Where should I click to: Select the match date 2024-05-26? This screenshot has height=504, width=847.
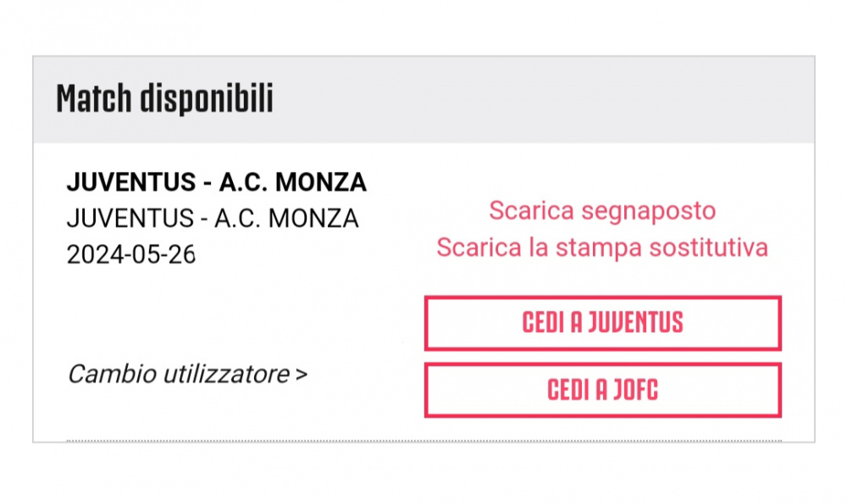click(x=130, y=254)
